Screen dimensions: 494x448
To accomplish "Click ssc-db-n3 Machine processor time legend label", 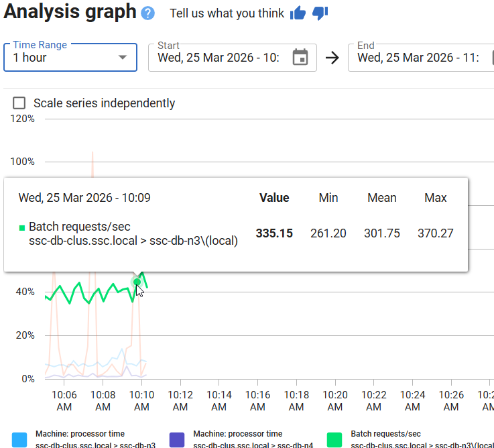I will (x=95, y=439).
